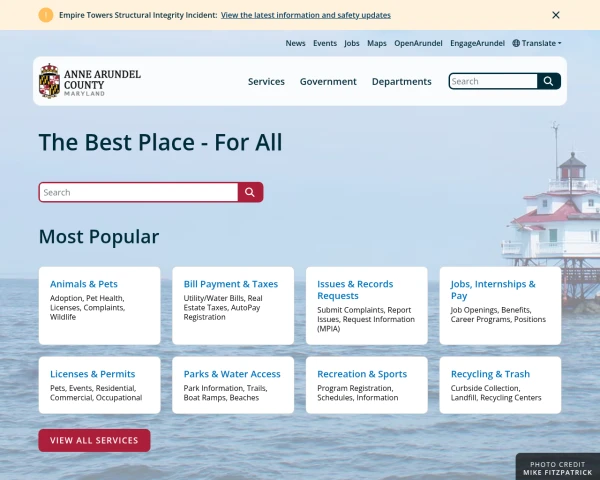
Task: Open the Animals & Pets card
Action: [x=99, y=305]
